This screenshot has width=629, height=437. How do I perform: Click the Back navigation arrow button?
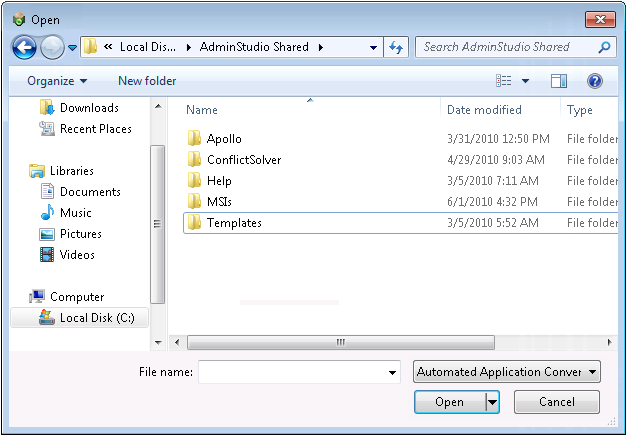pyautogui.click(x=24, y=47)
